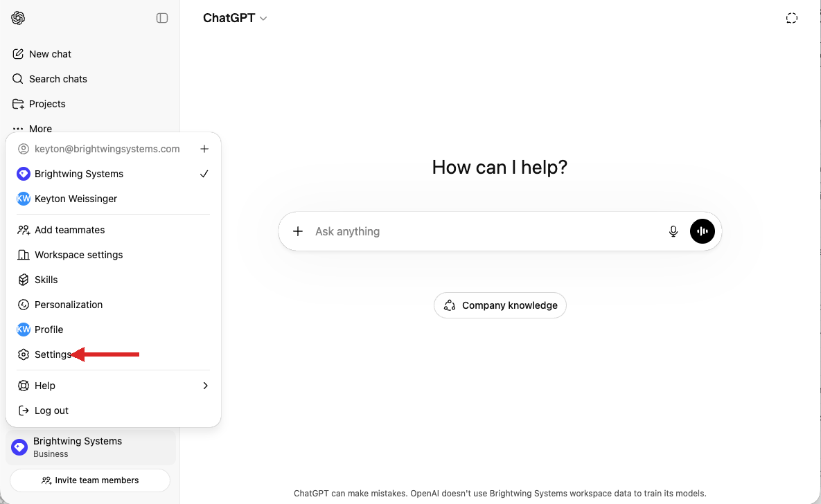Screen dimensions: 821x504
Task: Click the ChatGPT logo icon in sidebar
Action: (x=18, y=18)
